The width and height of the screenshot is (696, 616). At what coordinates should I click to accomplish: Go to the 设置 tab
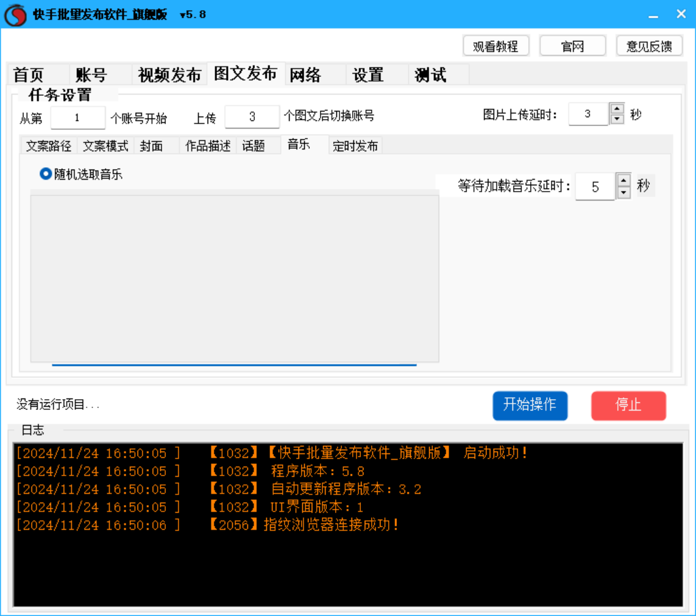[x=378, y=74]
